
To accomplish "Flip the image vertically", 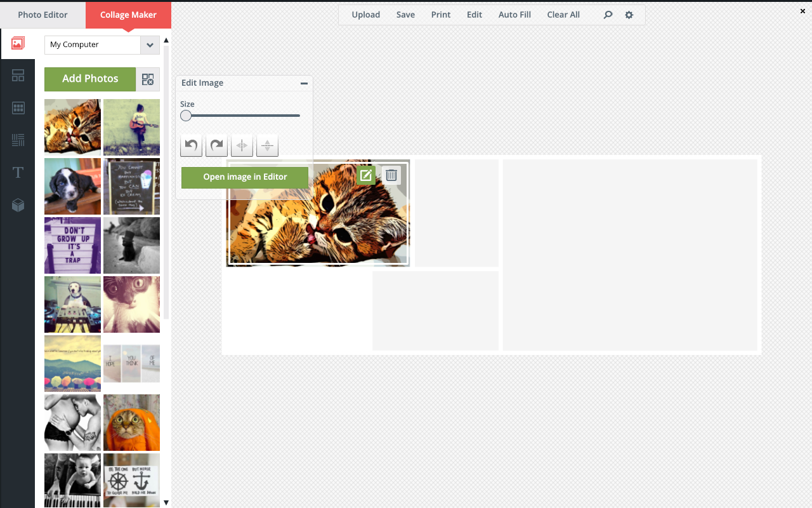I will tap(267, 145).
